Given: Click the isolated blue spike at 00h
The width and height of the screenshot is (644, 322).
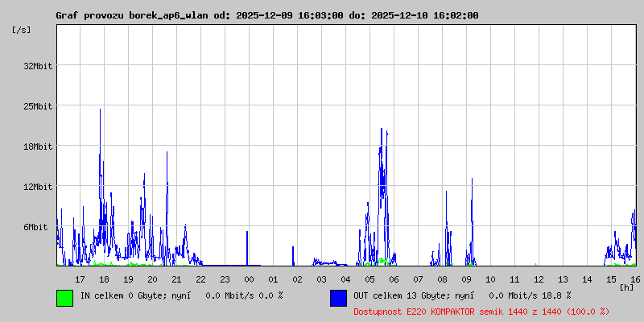Looking at the screenshot, I should pyautogui.click(x=247, y=248).
